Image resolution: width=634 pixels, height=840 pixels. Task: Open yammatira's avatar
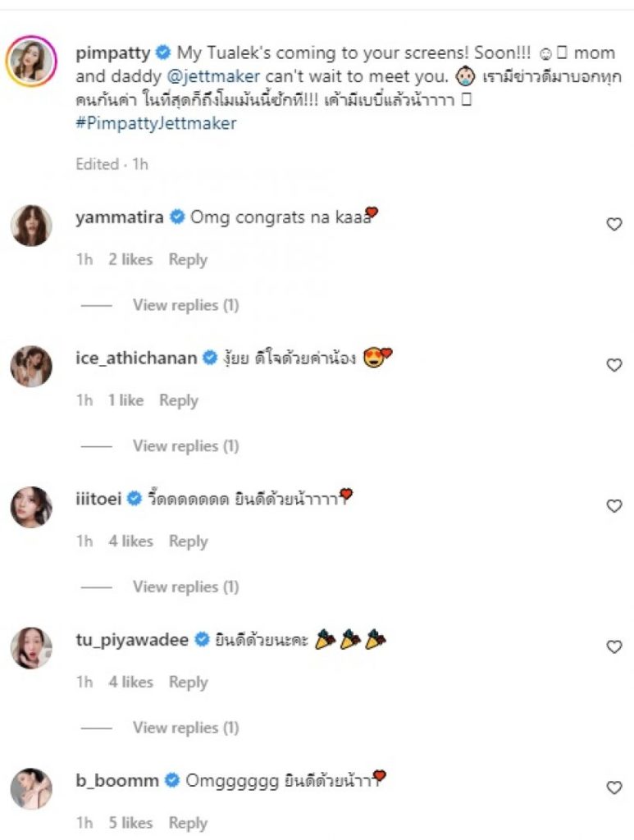[x=31, y=226]
